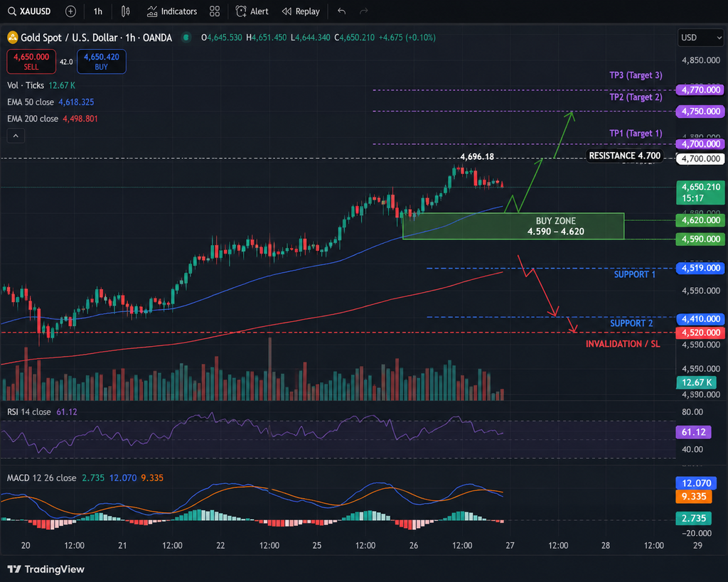The height and width of the screenshot is (582, 728).
Task: Click the XAUUSD symbol search magnifier icon
Action: pyautogui.click(x=12, y=11)
